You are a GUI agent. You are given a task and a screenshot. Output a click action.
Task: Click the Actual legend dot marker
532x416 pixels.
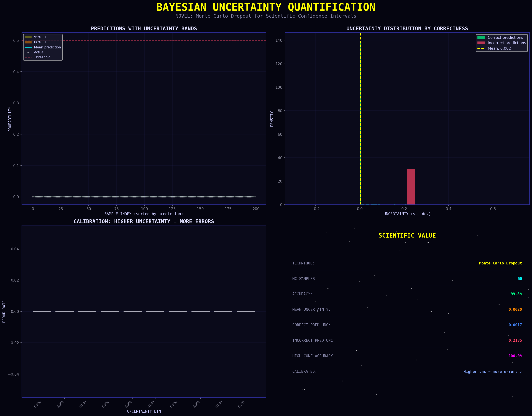click(x=28, y=52)
